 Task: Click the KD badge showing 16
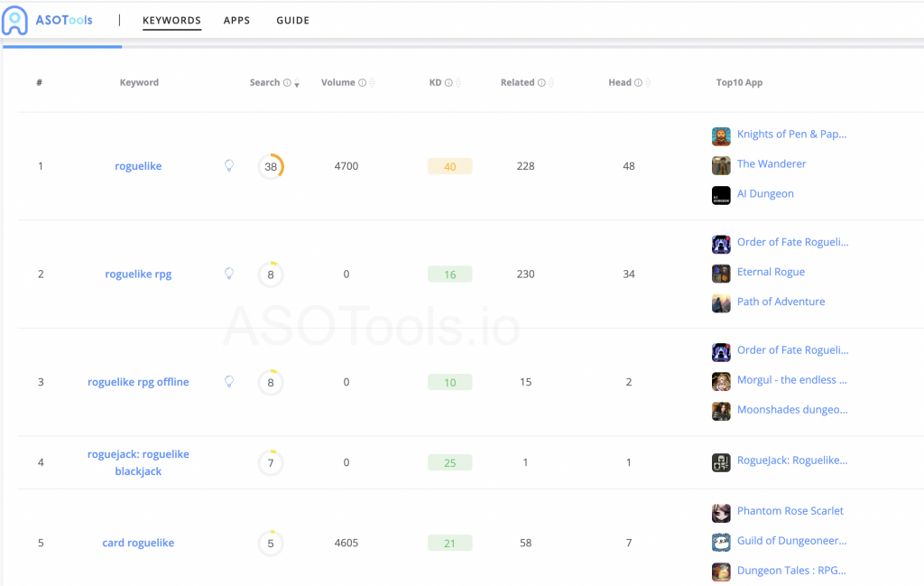(x=449, y=274)
